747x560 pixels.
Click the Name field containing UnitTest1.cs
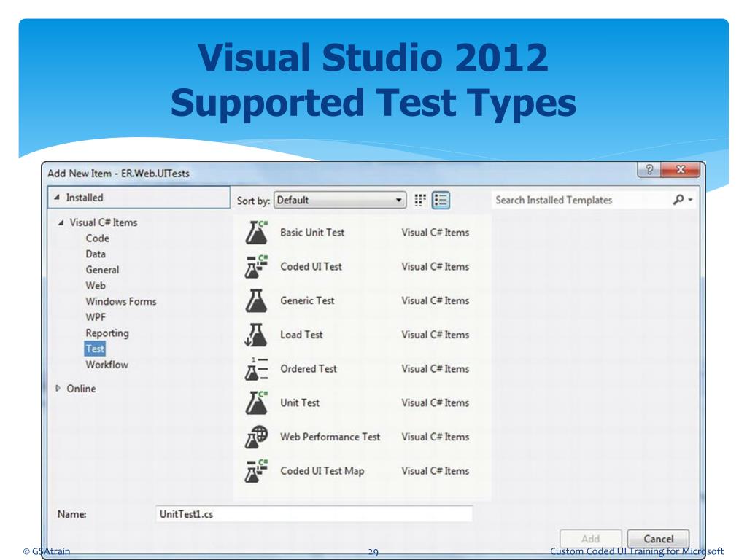[x=314, y=514]
